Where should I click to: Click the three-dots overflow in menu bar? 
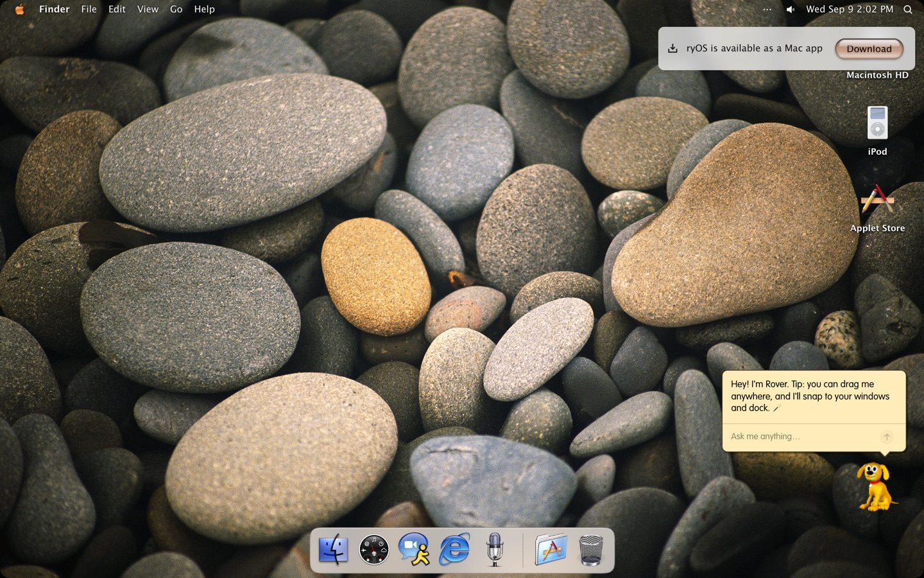pyautogui.click(x=767, y=10)
